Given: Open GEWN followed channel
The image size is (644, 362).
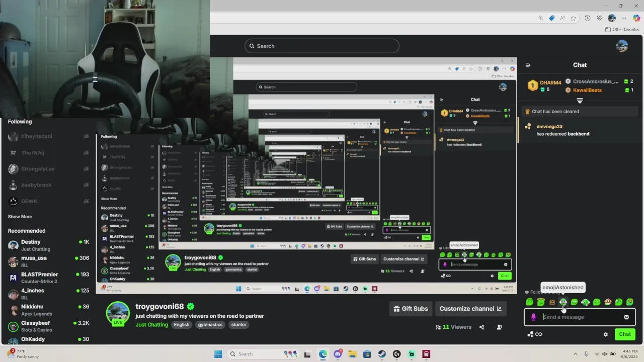Looking at the screenshot, I should coord(49,201).
